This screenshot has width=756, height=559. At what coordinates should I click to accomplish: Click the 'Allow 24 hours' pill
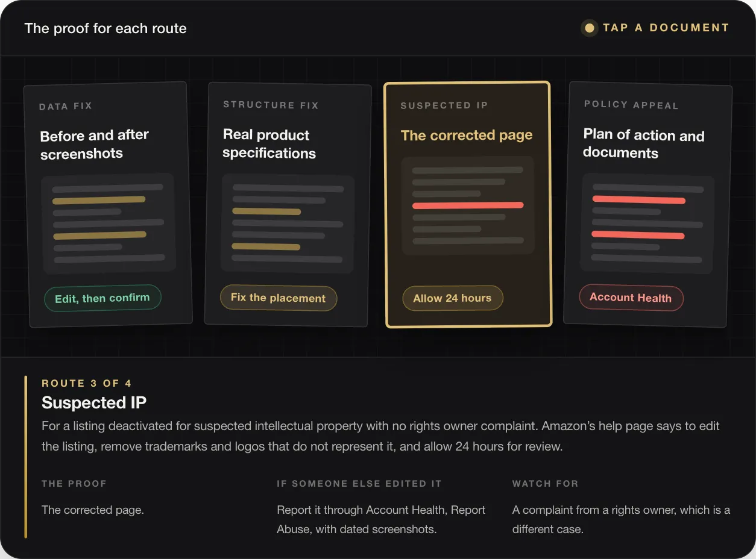[452, 298]
